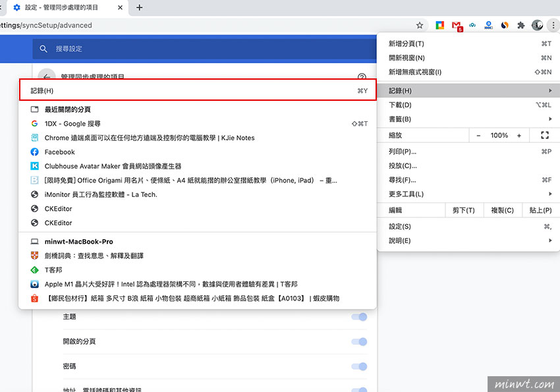Open a new tab with plus button
The width and height of the screenshot is (560, 392).
pos(139,7)
